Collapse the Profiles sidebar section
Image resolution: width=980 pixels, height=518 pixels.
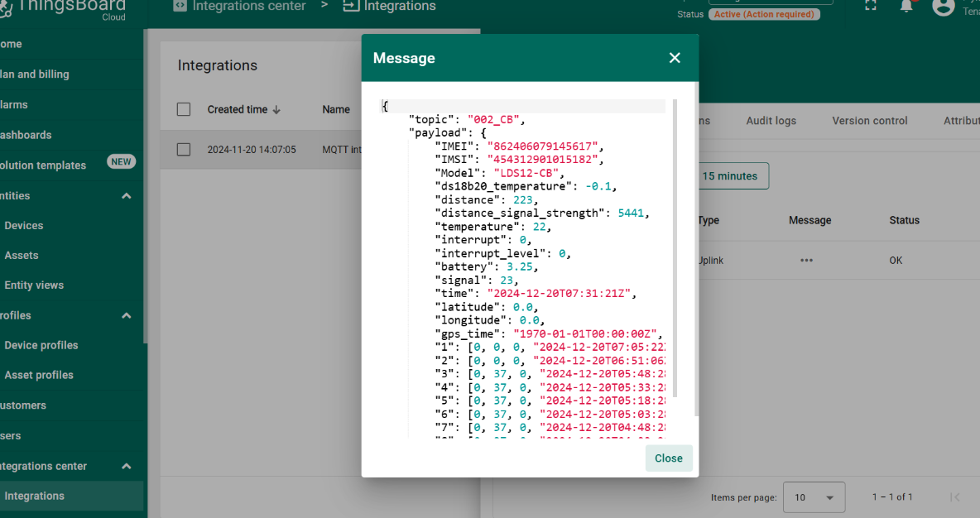pyautogui.click(x=127, y=315)
